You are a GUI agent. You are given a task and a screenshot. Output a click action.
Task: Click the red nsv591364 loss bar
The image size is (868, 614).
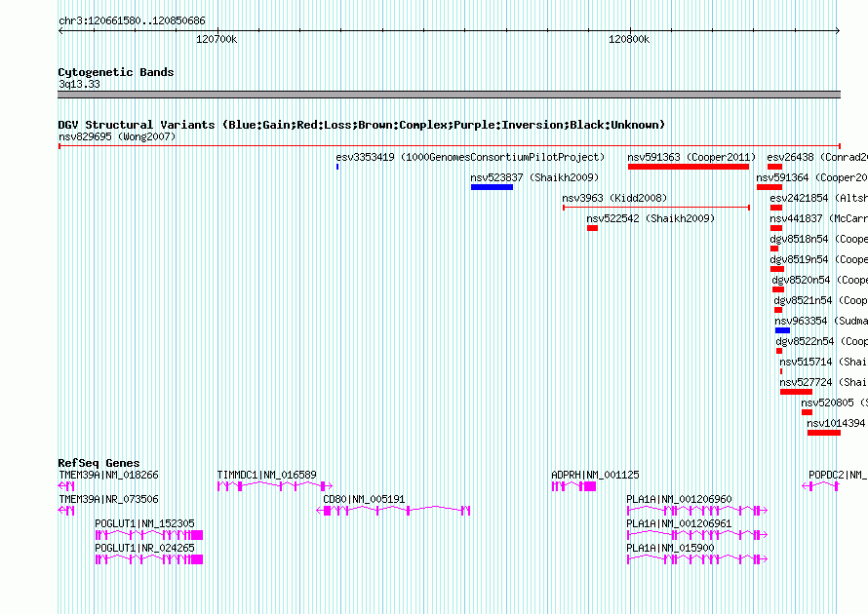point(769,187)
